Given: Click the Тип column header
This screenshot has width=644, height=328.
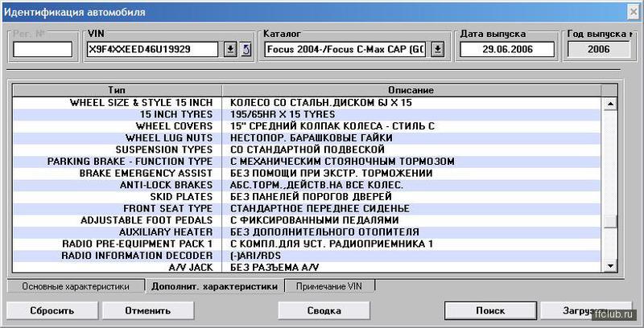Looking at the screenshot, I should [x=117, y=90].
